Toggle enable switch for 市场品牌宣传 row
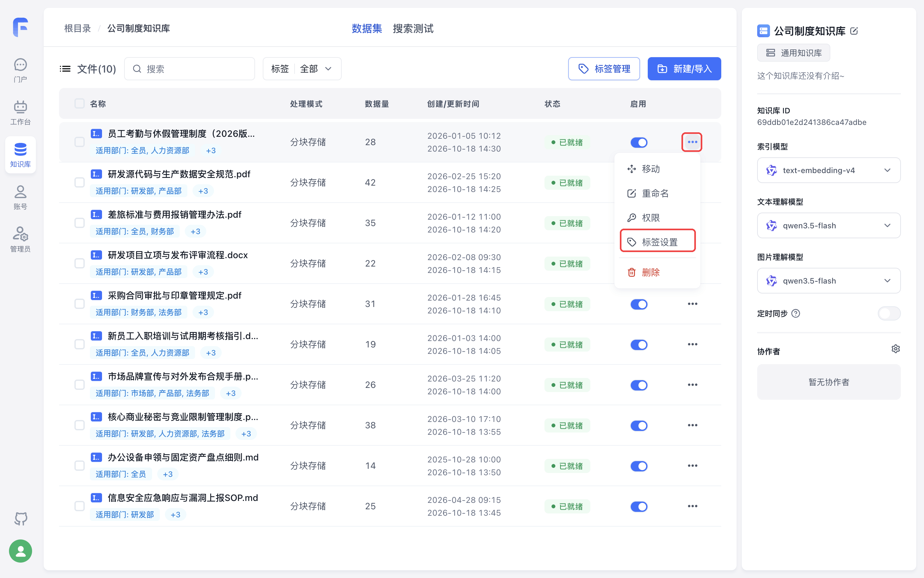 [x=639, y=385]
